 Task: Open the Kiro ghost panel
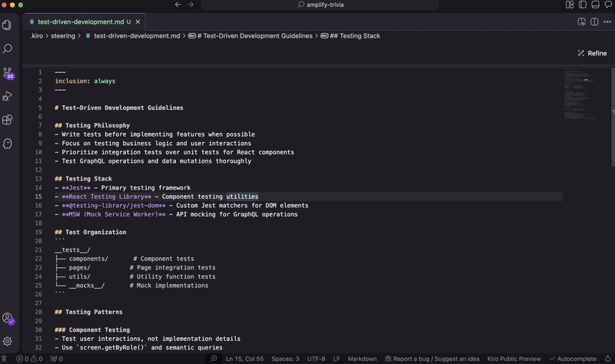pyautogui.click(x=7, y=144)
